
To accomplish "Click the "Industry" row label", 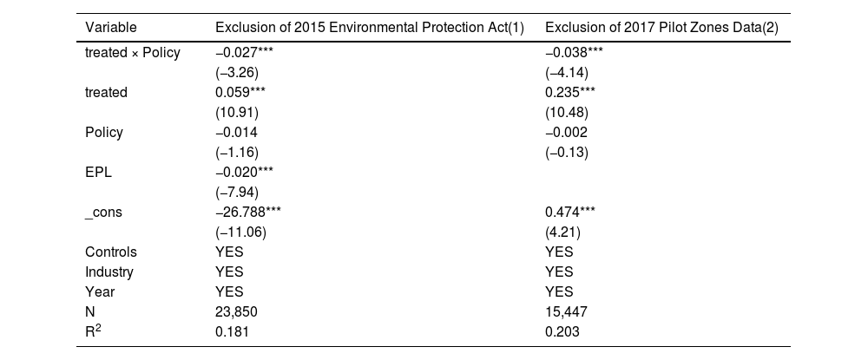I will (109, 272).
